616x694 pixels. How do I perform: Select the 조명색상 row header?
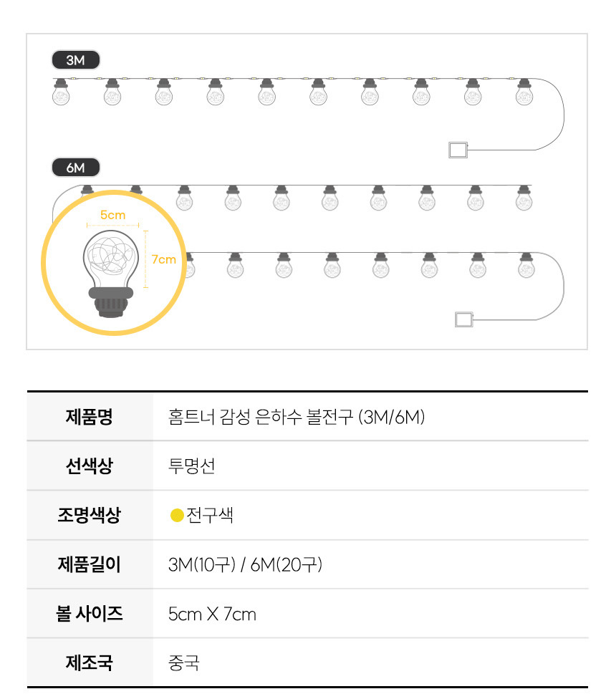tap(90, 516)
